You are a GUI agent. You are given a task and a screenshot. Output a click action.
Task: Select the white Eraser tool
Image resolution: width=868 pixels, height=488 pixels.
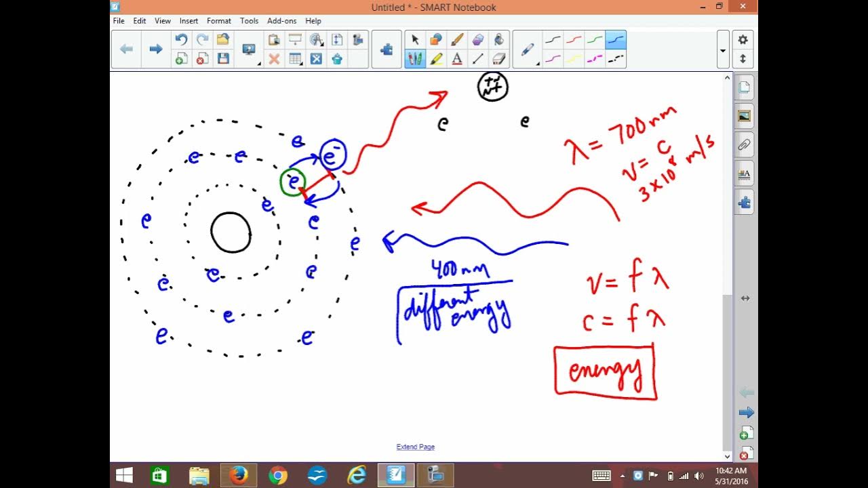(x=499, y=59)
